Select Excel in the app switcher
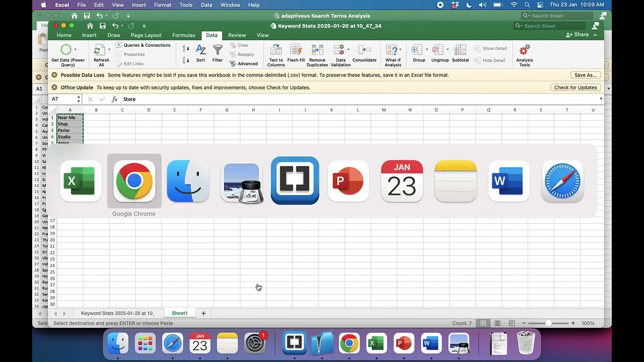 pyautogui.click(x=80, y=181)
